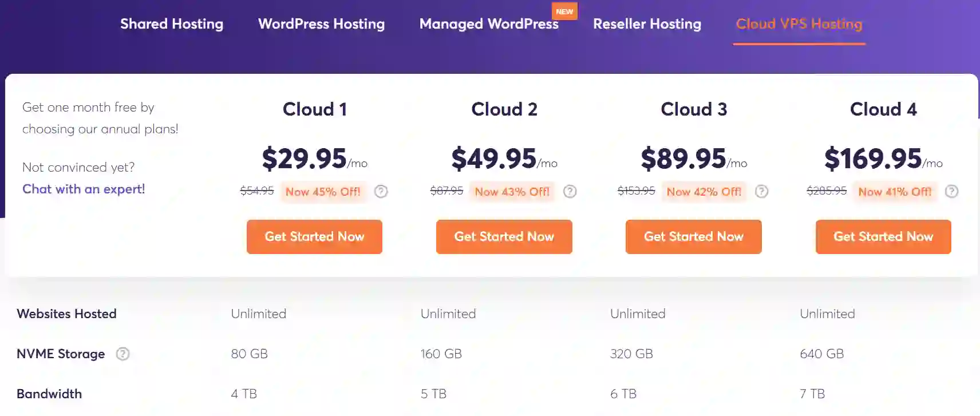Image resolution: width=980 pixels, height=416 pixels.
Task: Click the crossed-out $285.95 price
Action: click(825, 192)
